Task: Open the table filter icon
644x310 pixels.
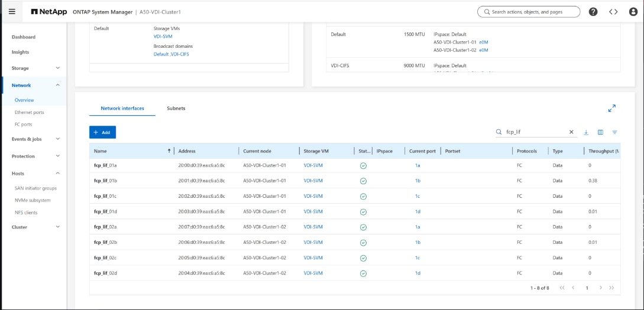Action: (615, 132)
